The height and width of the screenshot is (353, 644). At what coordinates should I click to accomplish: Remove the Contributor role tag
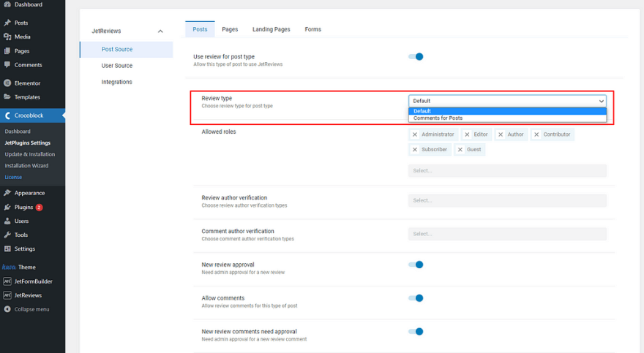pos(536,134)
